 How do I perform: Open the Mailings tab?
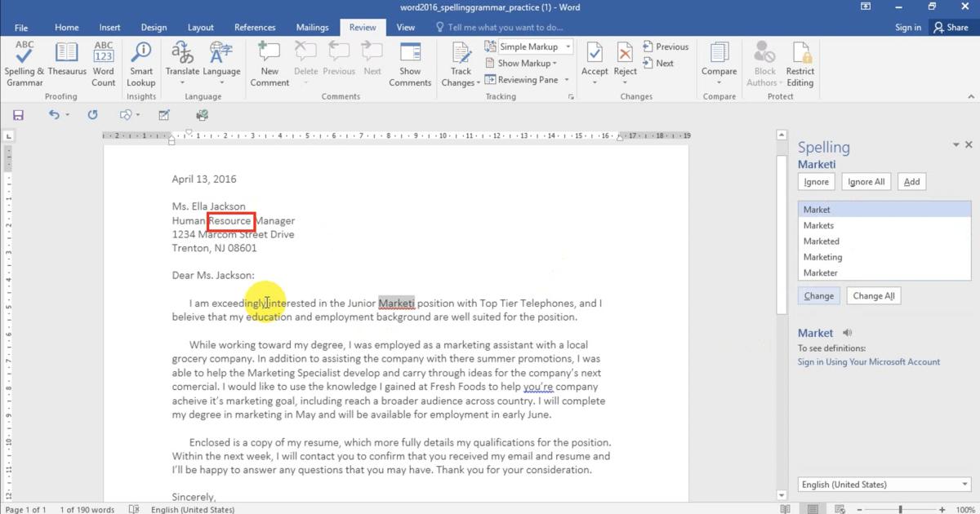point(312,27)
